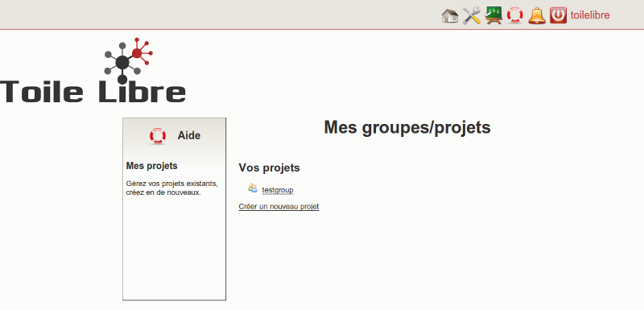Select the Vos projets heading

[270, 168]
